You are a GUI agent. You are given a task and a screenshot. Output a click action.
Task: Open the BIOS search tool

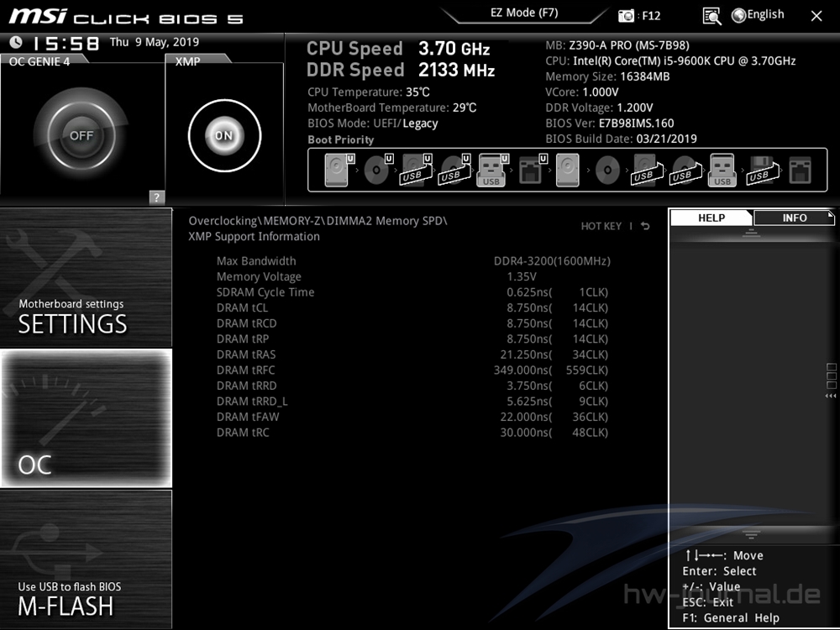[711, 16]
